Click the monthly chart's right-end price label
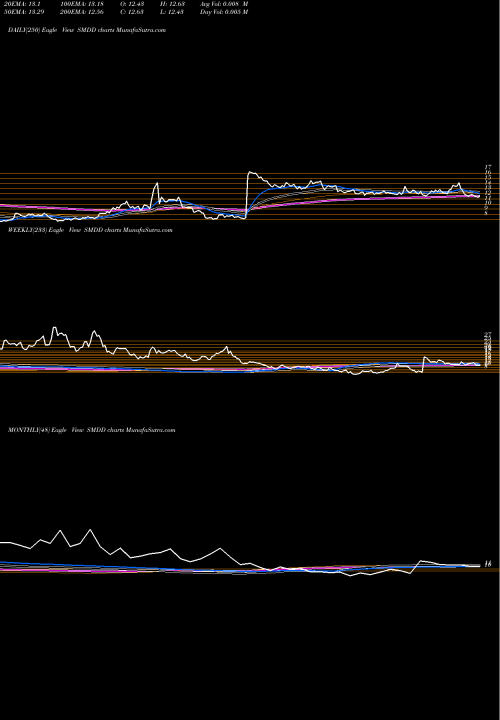This screenshot has height=720, width=500. [489, 564]
